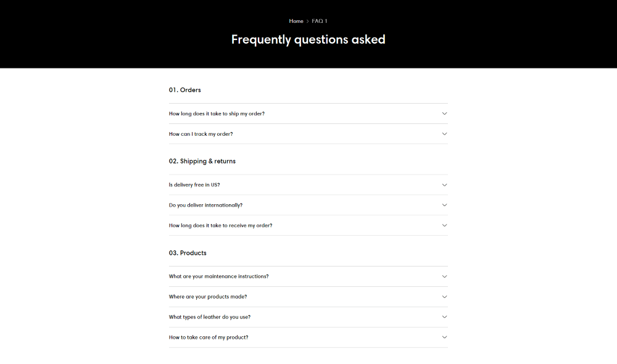Click chevron beside 'What types of leather do you use?'
Viewport: 617px width, 364px height.
pyautogui.click(x=444, y=317)
